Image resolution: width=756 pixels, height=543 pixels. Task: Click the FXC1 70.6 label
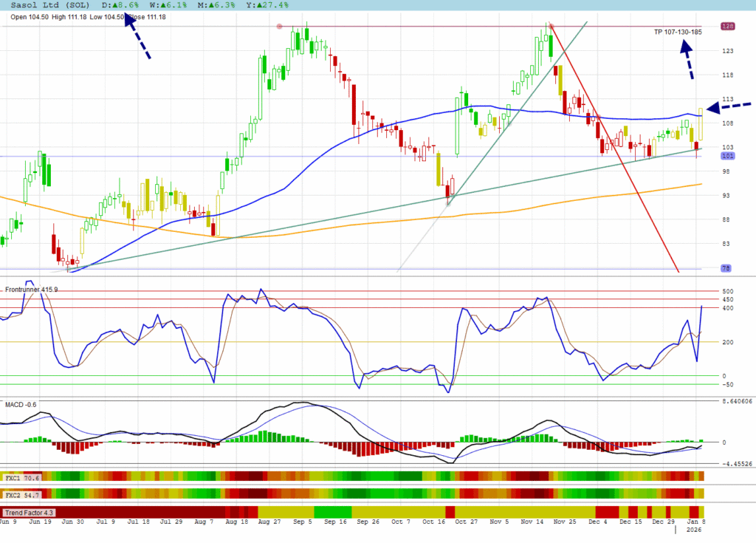22,477
